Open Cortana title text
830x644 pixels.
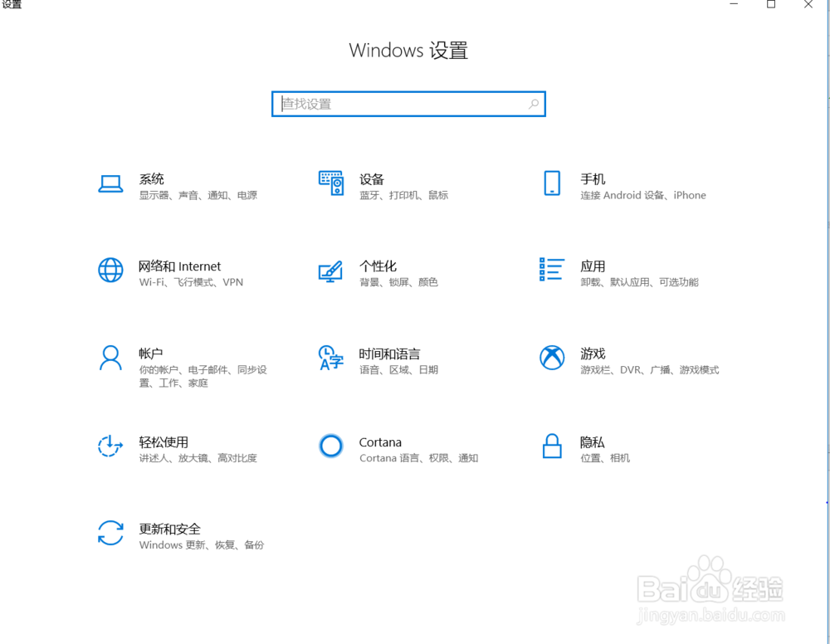click(x=380, y=442)
